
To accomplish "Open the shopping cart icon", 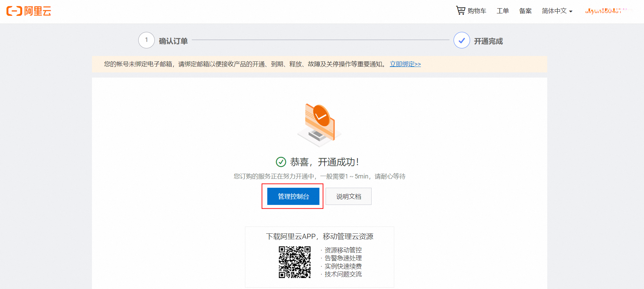I will point(460,10).
